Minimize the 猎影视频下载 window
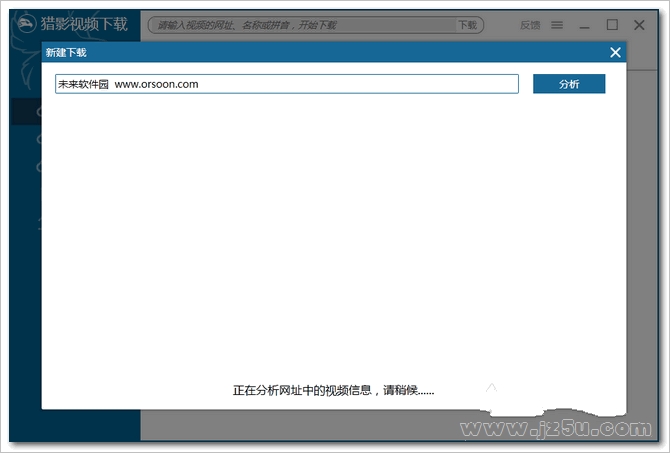The image size is (670, 453). tap(585, 26)
